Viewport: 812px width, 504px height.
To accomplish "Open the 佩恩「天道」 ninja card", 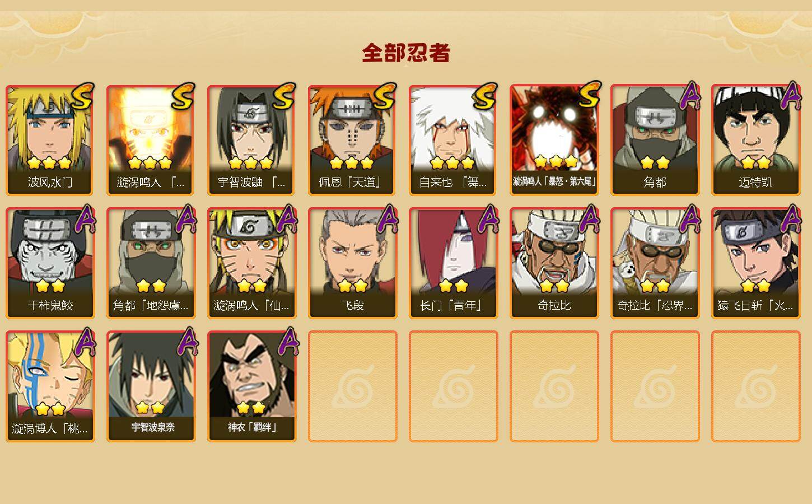I will click(x=352, y=140).
